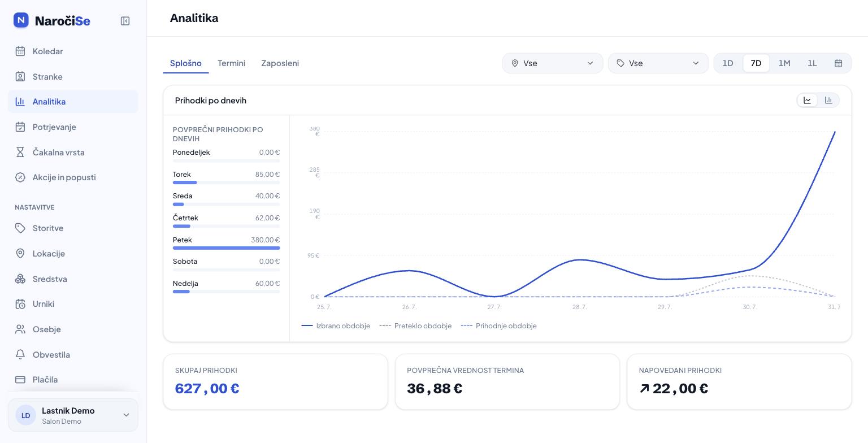Click the Torek revenue progress bar

coord(226,183)
